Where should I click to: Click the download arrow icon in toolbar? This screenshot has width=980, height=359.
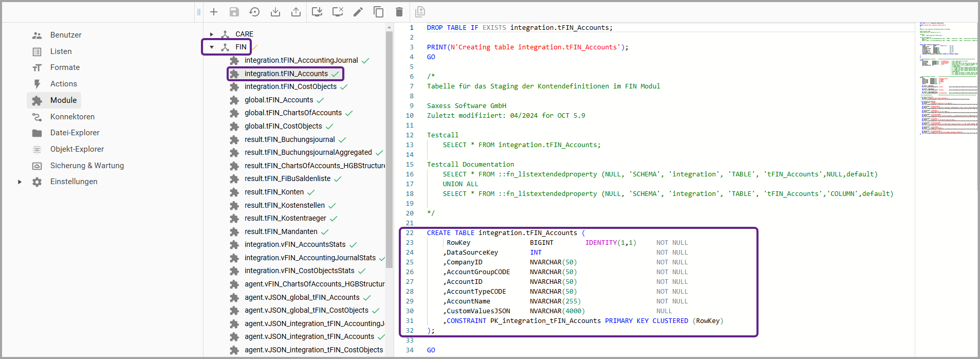(275, 12)
